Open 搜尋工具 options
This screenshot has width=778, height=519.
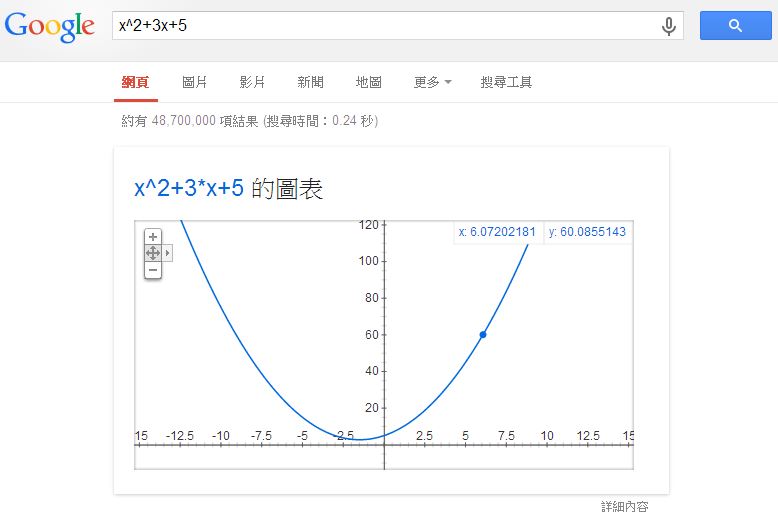[506, 82]
